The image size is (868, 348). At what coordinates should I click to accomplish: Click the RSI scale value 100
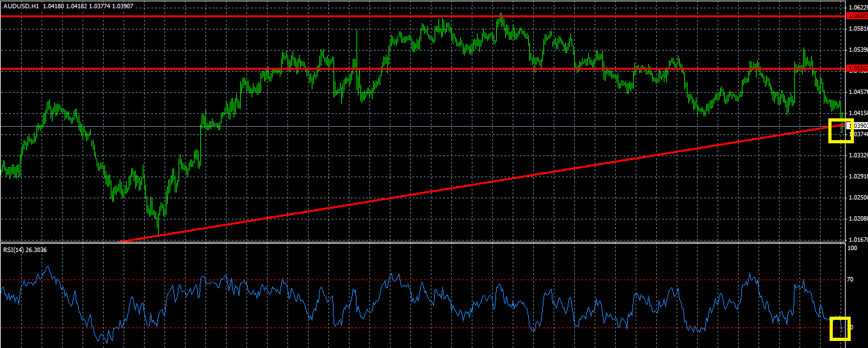pyautogui.click(x=852, y=248)
